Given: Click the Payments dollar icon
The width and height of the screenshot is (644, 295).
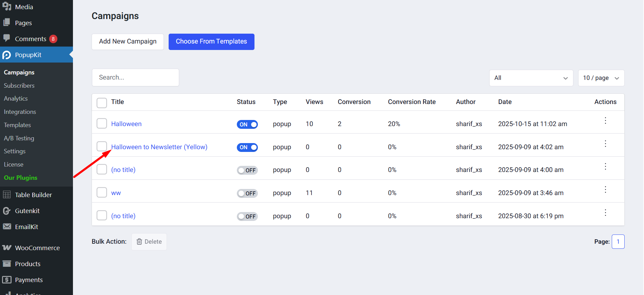Looking at the screenshot, I should pyautogui.click(x=7, y=279).
